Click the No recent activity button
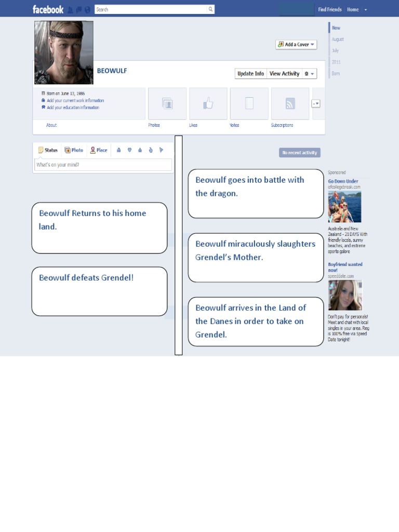The height and width of the screenshot is (532, 399). tap(300, 153)
